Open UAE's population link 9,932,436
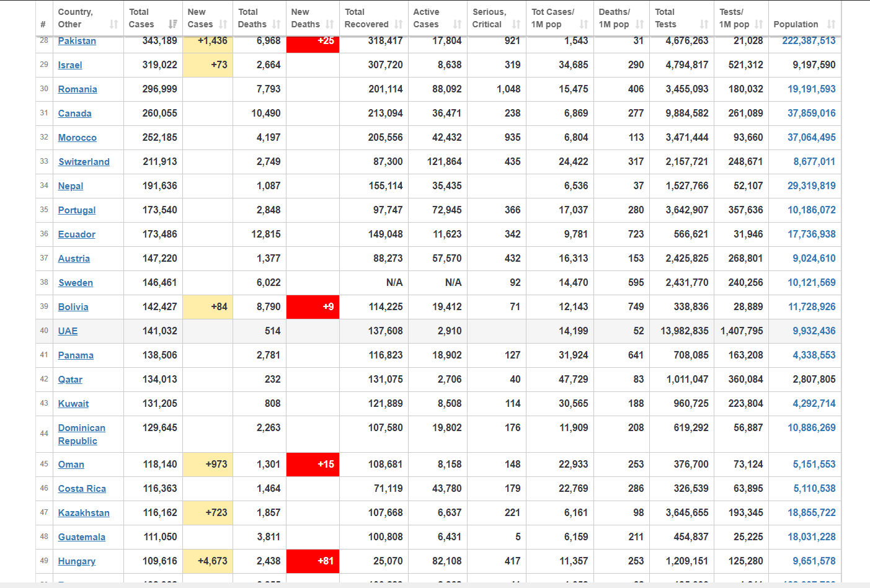The width and height of the screenshot is (870, 588). coord(814,331)
